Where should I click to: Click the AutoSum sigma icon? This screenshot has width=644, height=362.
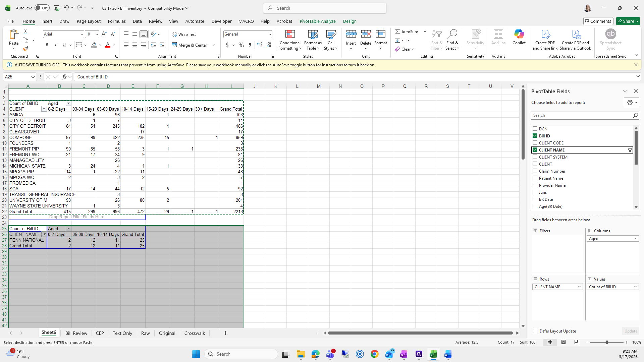click(x=397, y=32)
